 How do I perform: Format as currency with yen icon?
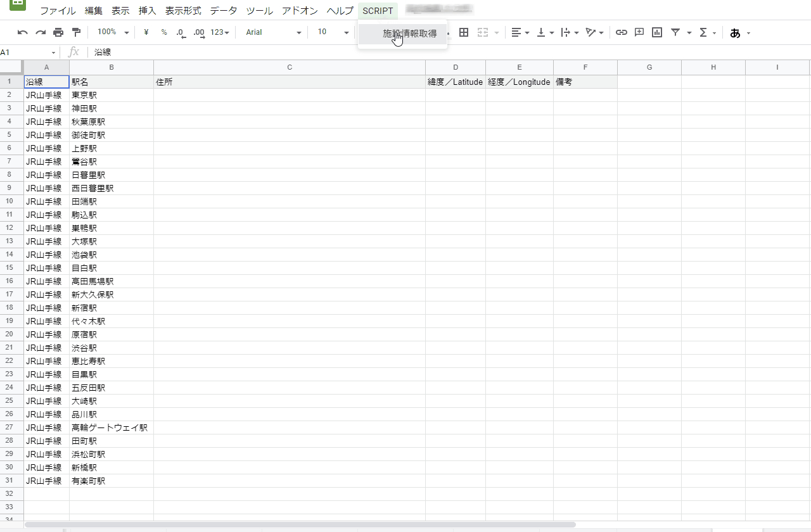click(146, 32)
